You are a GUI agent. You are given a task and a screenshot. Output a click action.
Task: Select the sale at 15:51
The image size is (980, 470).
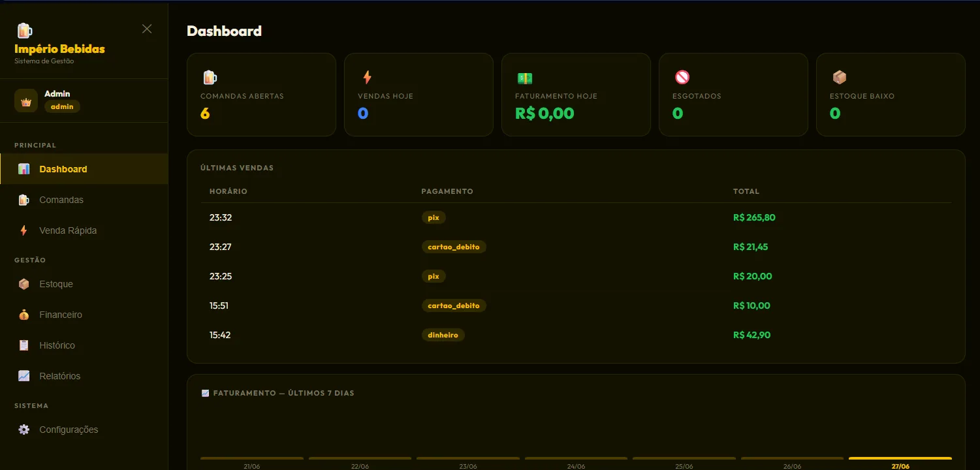(576, 305)
